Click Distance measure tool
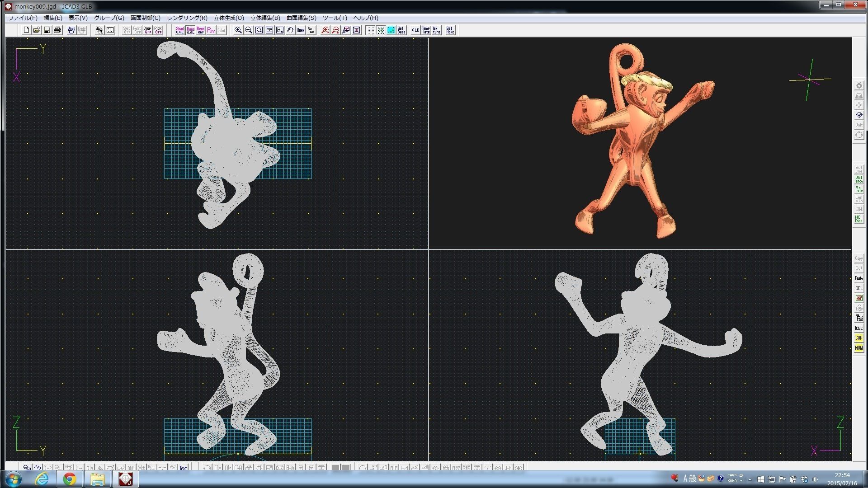The image size is (868, 488). coord(859,179)
